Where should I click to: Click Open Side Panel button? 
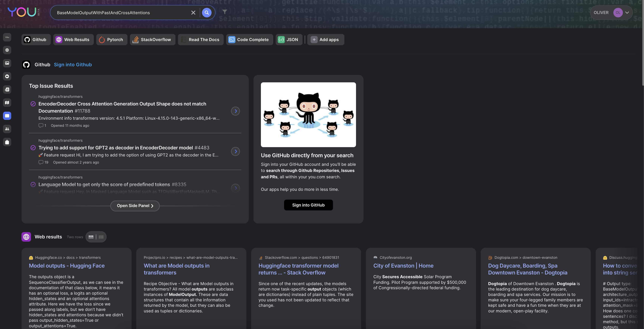135,206
